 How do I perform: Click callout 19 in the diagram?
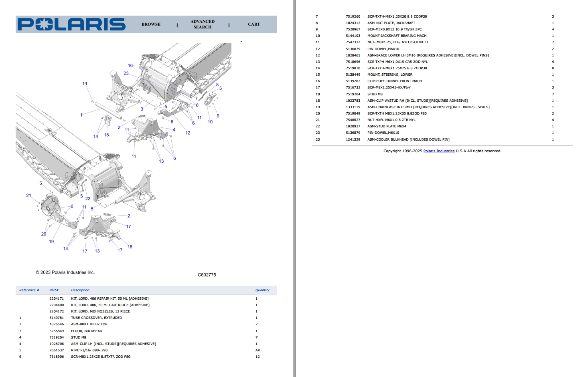point(51,242)
